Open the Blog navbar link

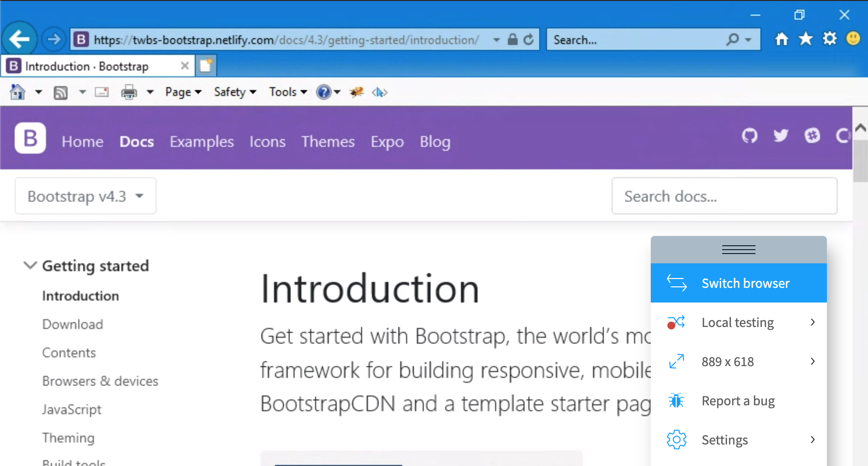click(x=435, y=141)
